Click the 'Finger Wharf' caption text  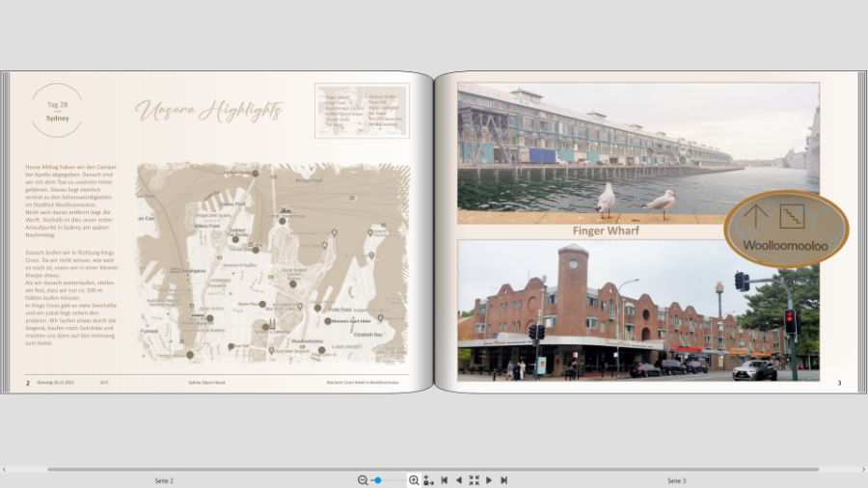[x=606, y=231]
